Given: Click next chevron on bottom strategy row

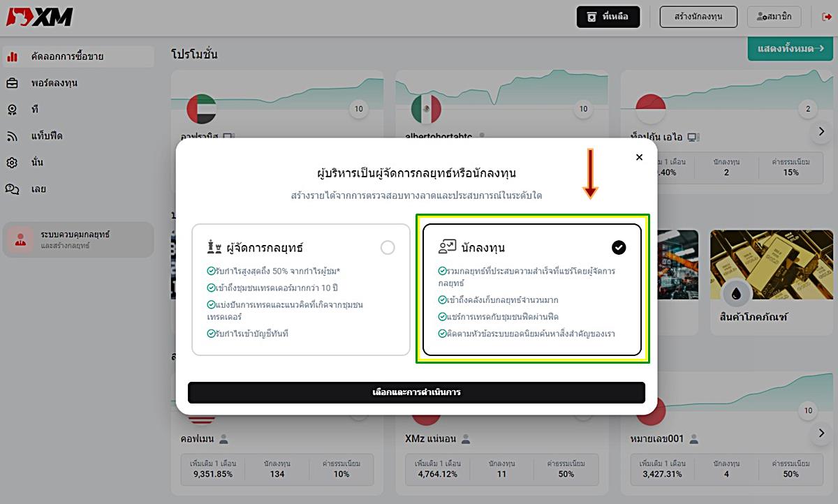Looking at the screenshot, I should (x=821, y=433).
